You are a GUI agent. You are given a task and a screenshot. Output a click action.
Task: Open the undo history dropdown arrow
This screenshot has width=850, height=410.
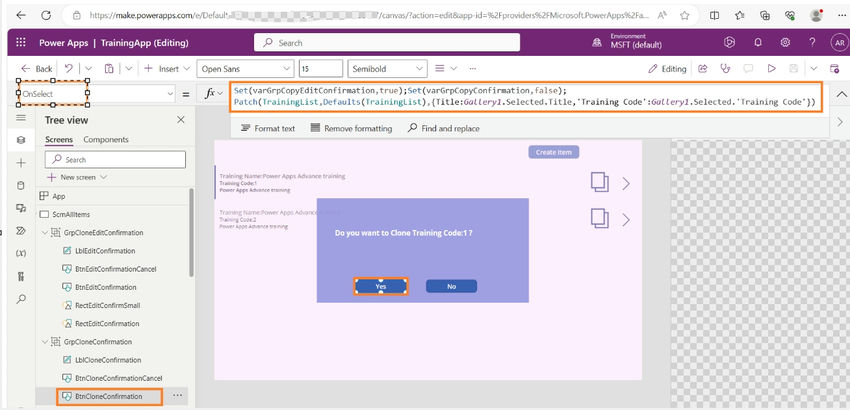pos(88,68)
